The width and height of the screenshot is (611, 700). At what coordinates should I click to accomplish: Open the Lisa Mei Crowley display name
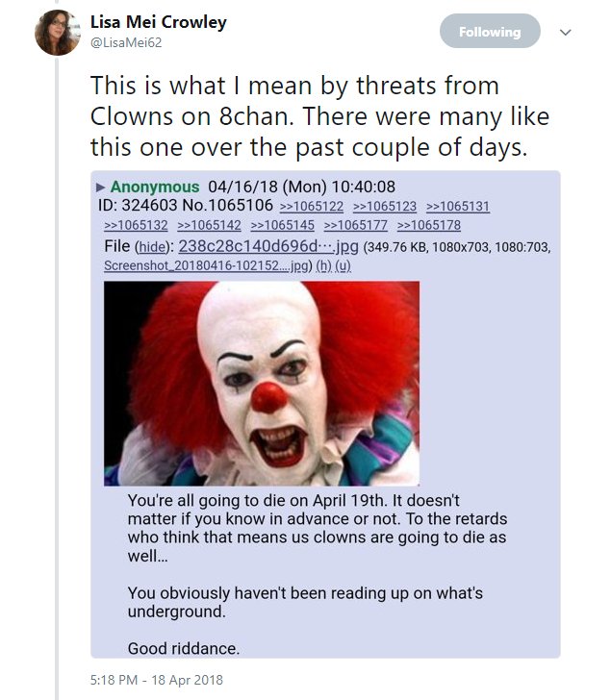(159, 22)
